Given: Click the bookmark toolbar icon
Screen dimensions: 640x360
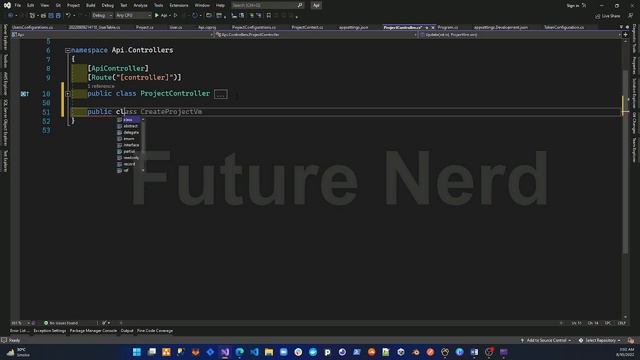Looking at the screenshot, I should coord(269,16).
